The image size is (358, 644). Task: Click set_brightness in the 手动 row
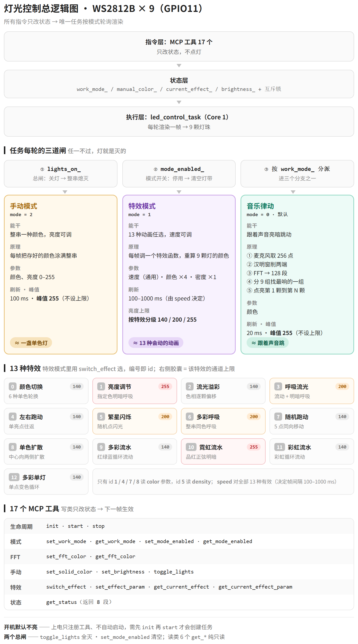point(123,572)
